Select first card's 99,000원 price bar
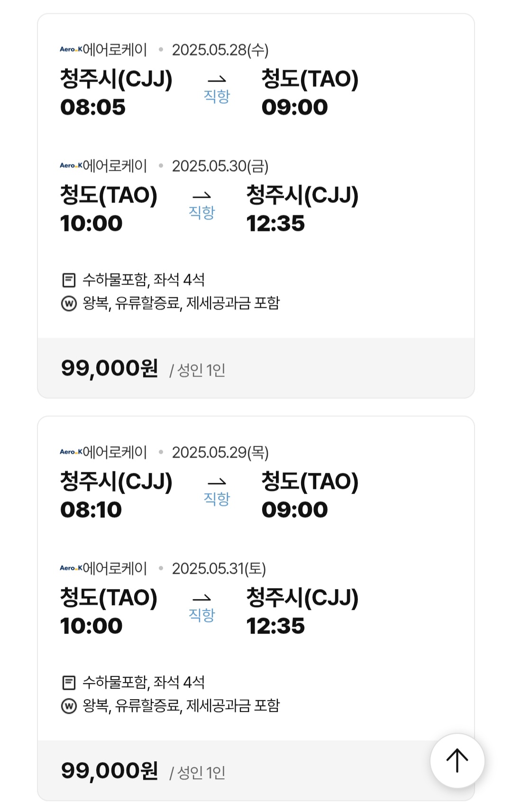The width and height of the screenshot is (512, 812). (x=256, y=368)
